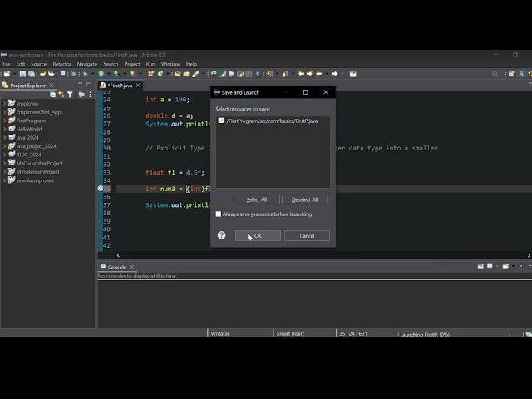Select the Console tab
The width and height of the screenshot is (532, 399).
point(116,267)
